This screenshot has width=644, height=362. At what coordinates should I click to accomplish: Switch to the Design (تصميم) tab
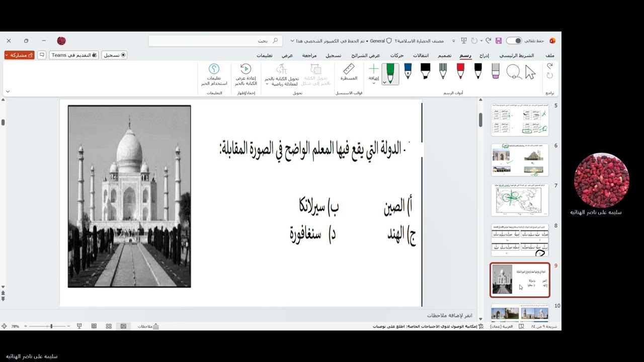pos(444,55)
